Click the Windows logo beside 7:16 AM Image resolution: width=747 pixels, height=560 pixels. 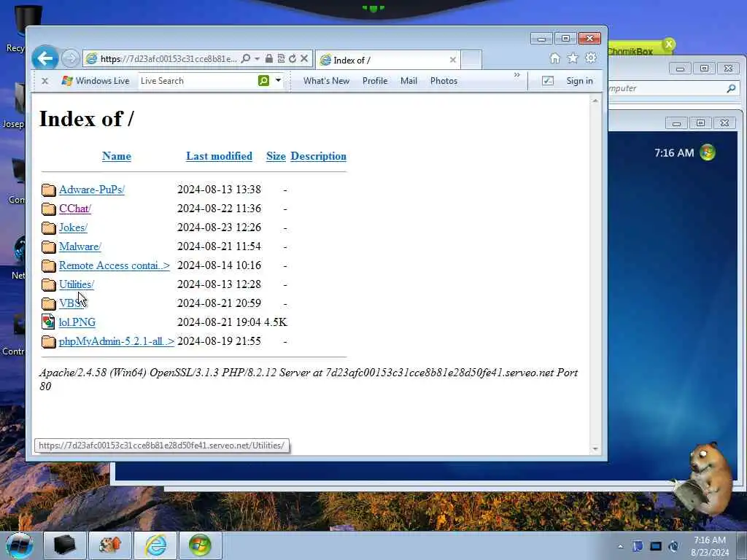click(x=708, y=152)
